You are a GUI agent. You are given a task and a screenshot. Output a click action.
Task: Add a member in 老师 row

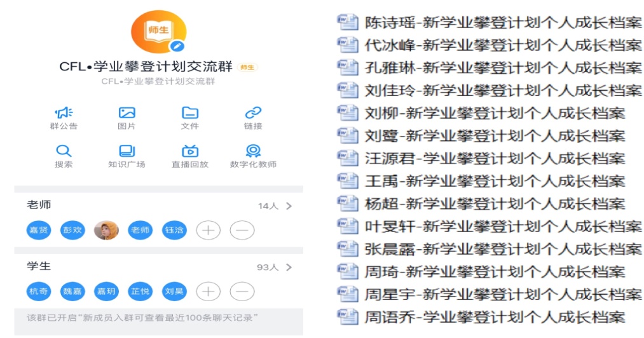(208, 230)
